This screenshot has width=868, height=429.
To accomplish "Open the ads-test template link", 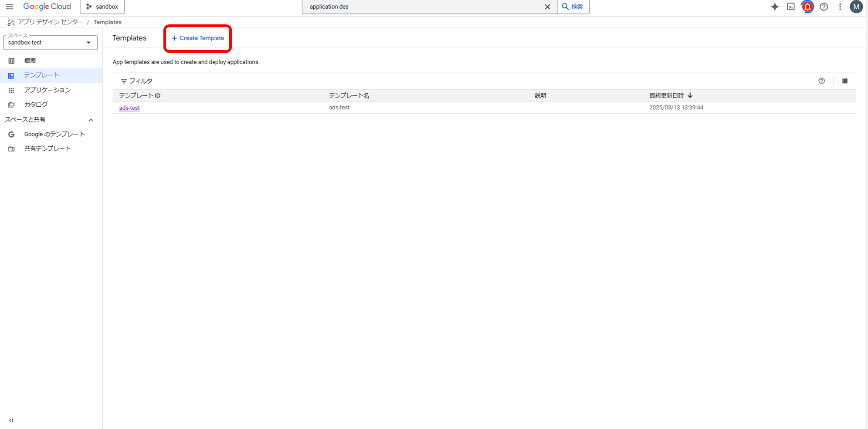I will click(129, 108).
